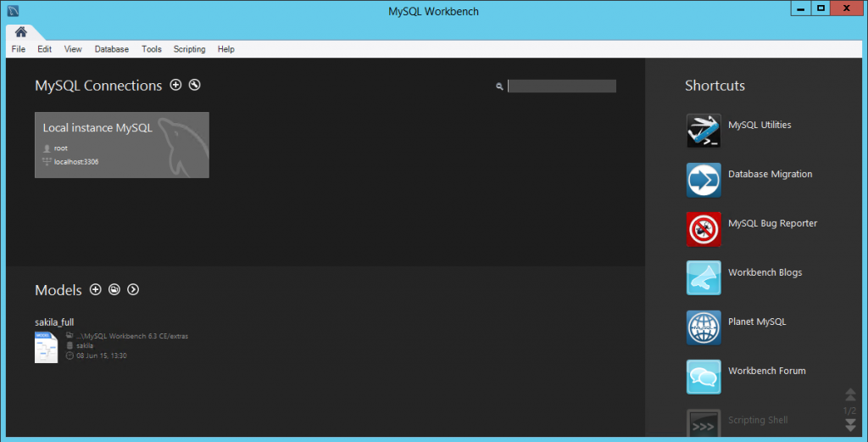Open the Edit menu
Image resolution: width=868 pixels, height=442 pixels.
coord(44,49)
